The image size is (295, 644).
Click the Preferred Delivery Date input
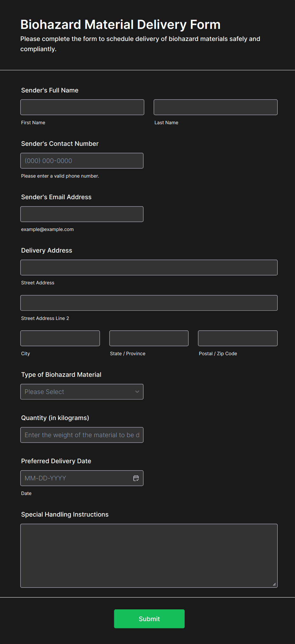tap(76, 478)
